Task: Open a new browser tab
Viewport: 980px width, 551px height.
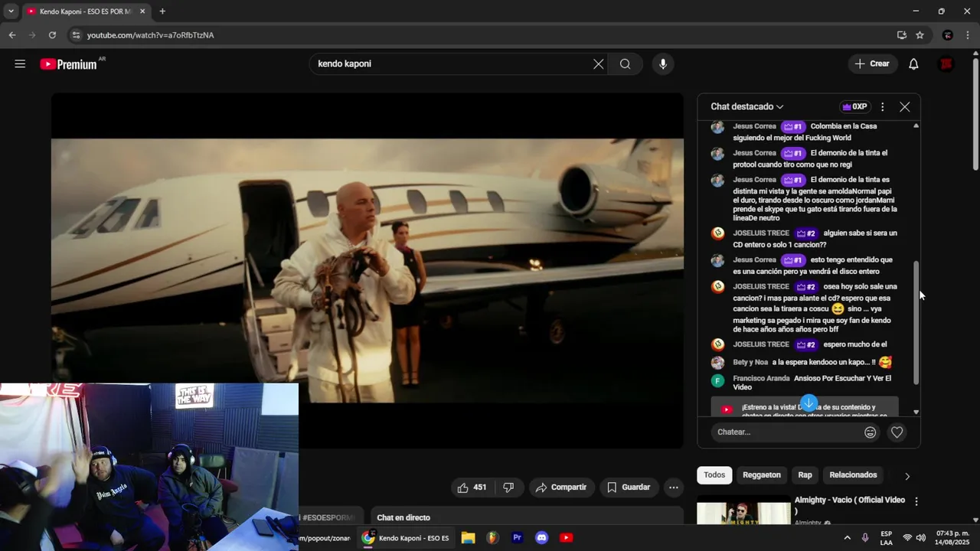Action: (162, 11)
